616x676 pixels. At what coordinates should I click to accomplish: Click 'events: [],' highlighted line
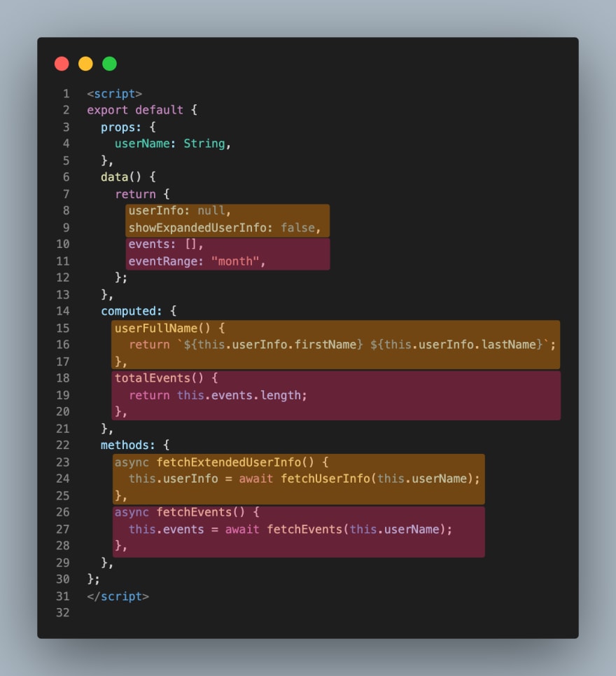point(165,244)
